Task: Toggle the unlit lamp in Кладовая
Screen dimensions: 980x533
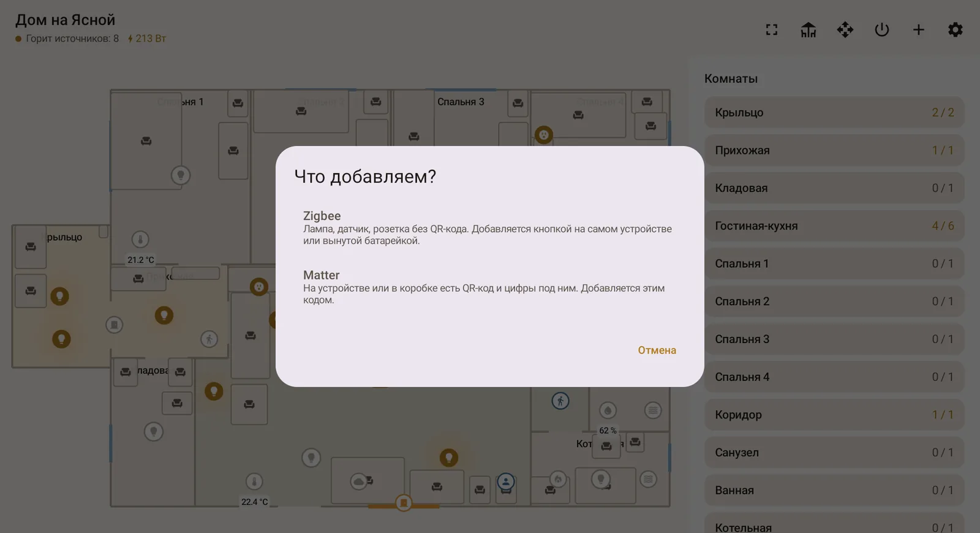Action: 154,432
